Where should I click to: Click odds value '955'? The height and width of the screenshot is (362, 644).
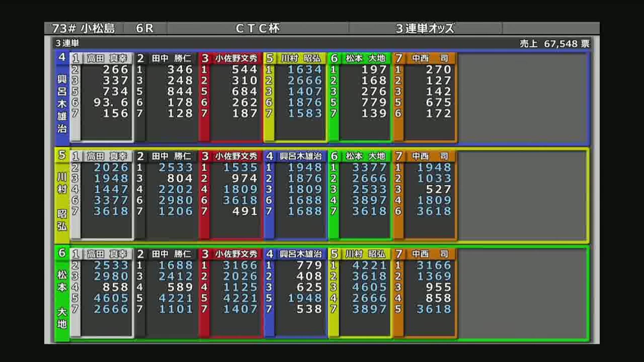pos(438,287)
